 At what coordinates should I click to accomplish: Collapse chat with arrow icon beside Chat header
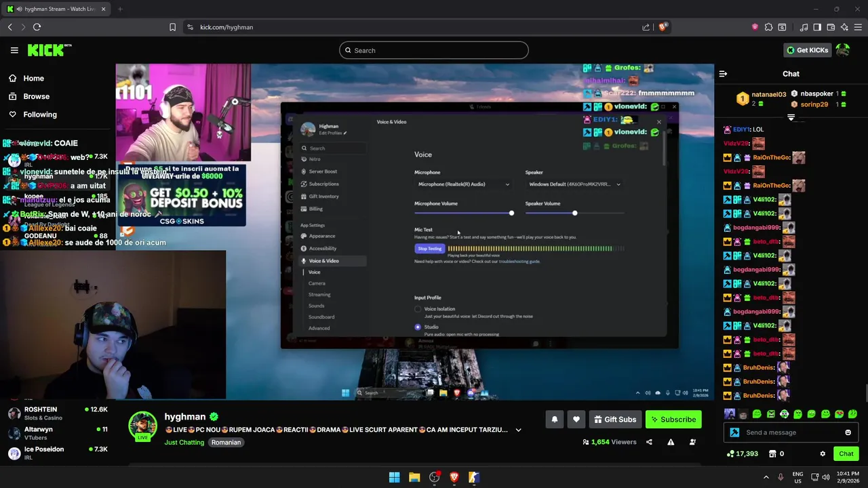pyautogui.click(x=723, y=74)
